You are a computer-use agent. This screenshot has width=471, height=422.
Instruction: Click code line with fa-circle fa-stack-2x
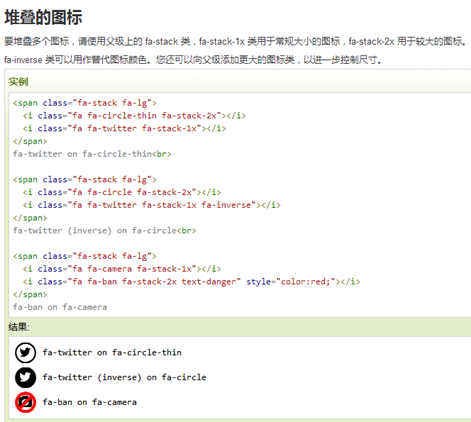pos(122,192)
